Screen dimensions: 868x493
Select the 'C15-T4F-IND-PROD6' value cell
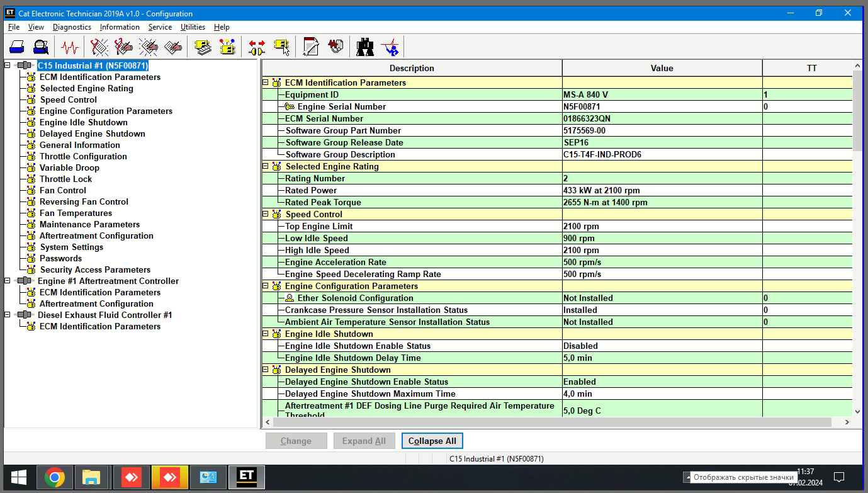[x=662, y=154]
